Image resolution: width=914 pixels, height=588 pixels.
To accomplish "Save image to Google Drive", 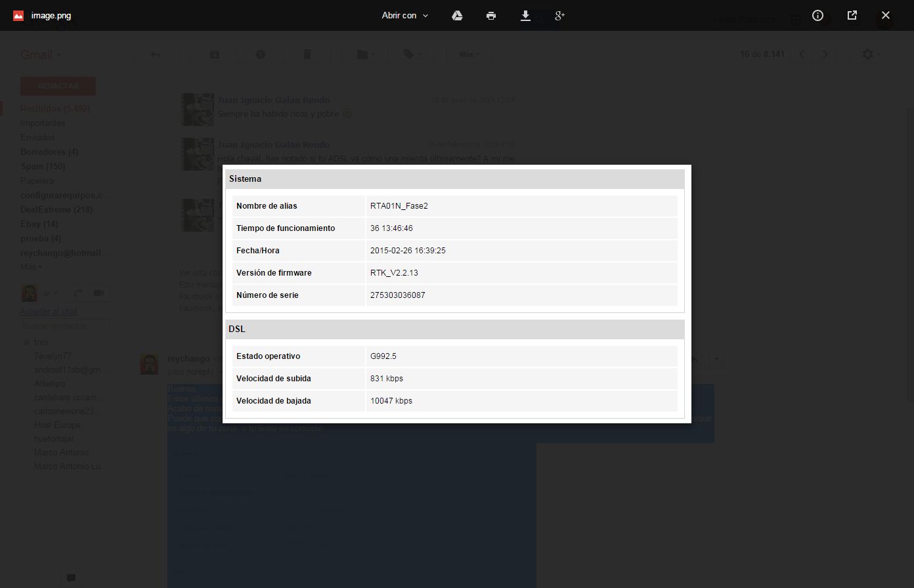I will 458,16.
